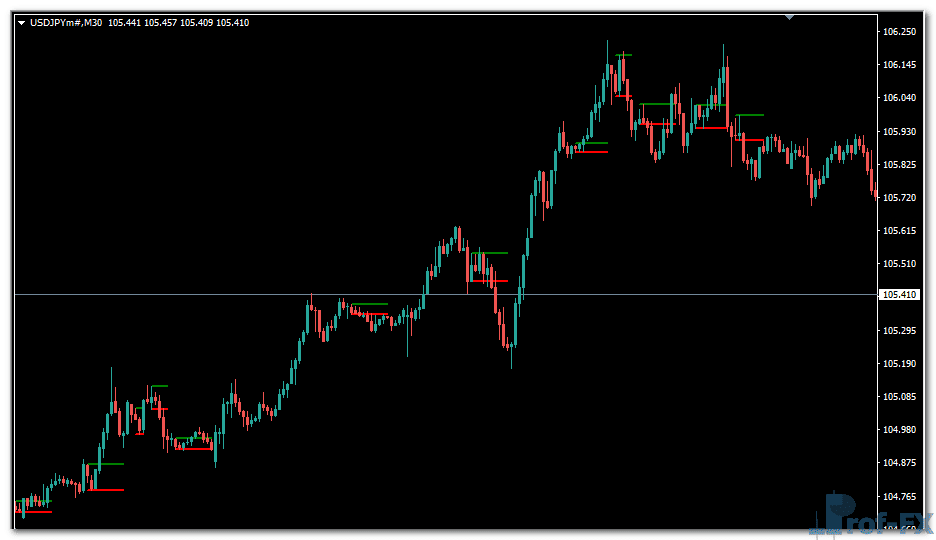
Task: Click the 105.615 price scale label
Action: pos(900,231)
